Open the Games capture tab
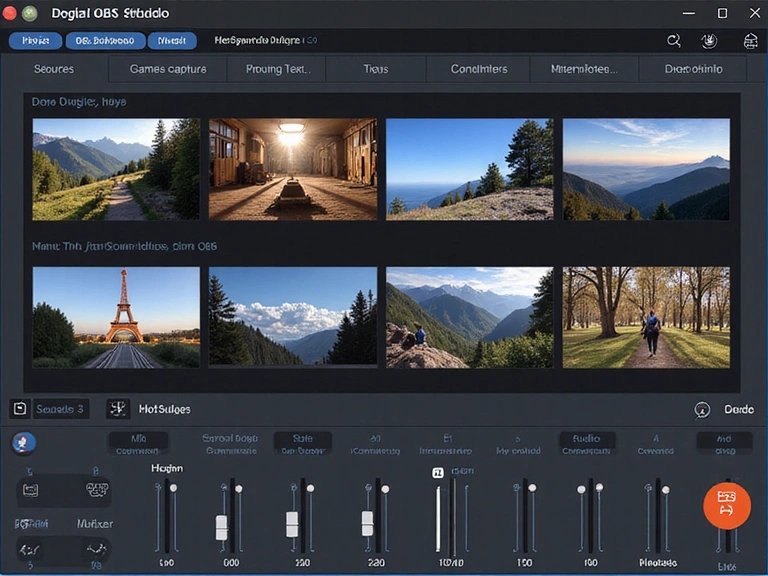The height and width of the screenshot is (576, 768). point(168,69)
